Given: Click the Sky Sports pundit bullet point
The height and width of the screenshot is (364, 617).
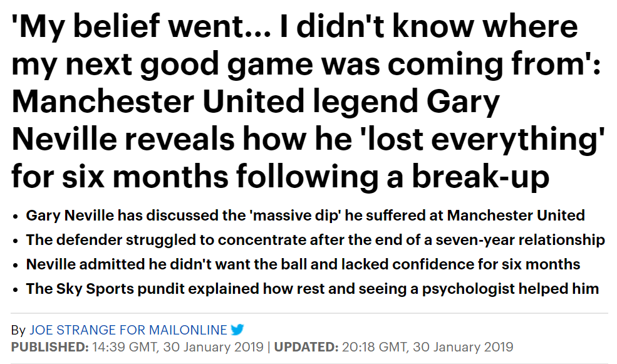Looking at the screenshot, I should (x=312, y=289).
